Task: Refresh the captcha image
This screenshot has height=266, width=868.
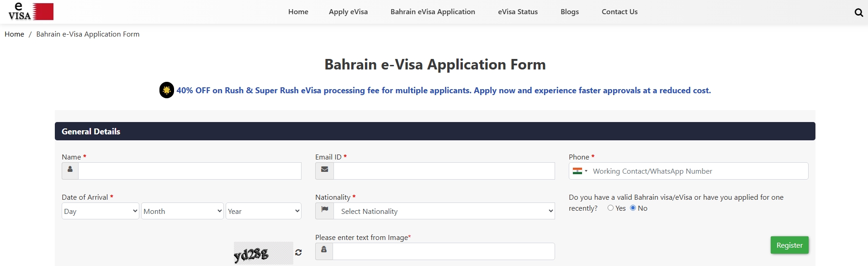Action: point(298,252)
